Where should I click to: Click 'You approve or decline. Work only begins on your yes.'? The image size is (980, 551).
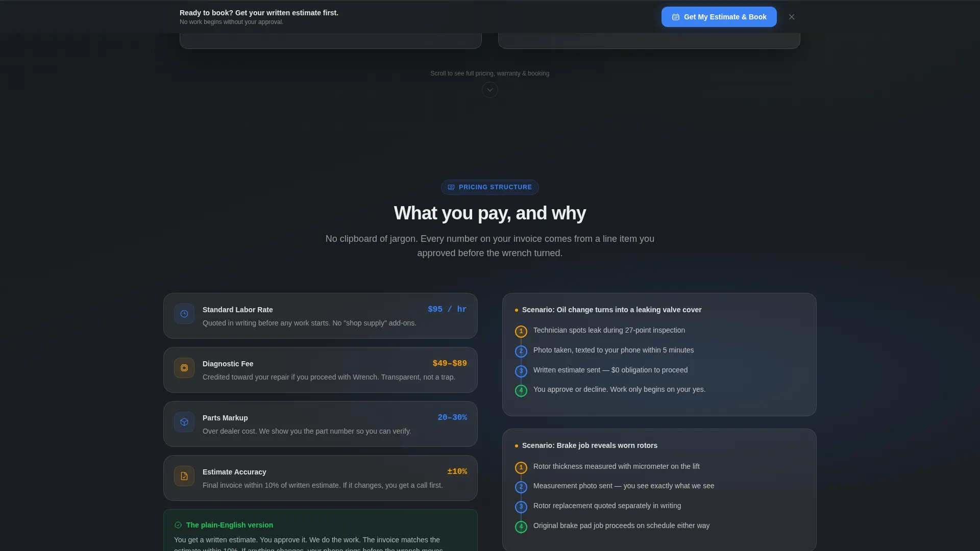point(619,389)
